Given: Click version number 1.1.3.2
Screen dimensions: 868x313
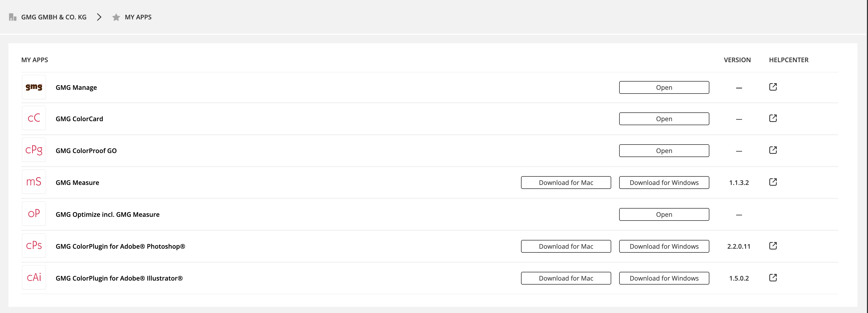Looking at the screenshot, I should point(739,183).
